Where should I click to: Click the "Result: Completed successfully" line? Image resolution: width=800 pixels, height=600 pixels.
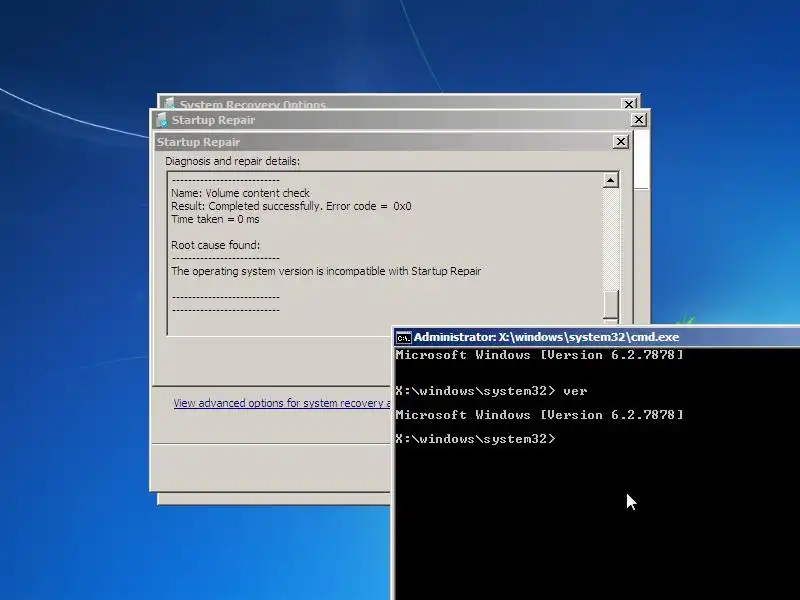coord(291,206)
